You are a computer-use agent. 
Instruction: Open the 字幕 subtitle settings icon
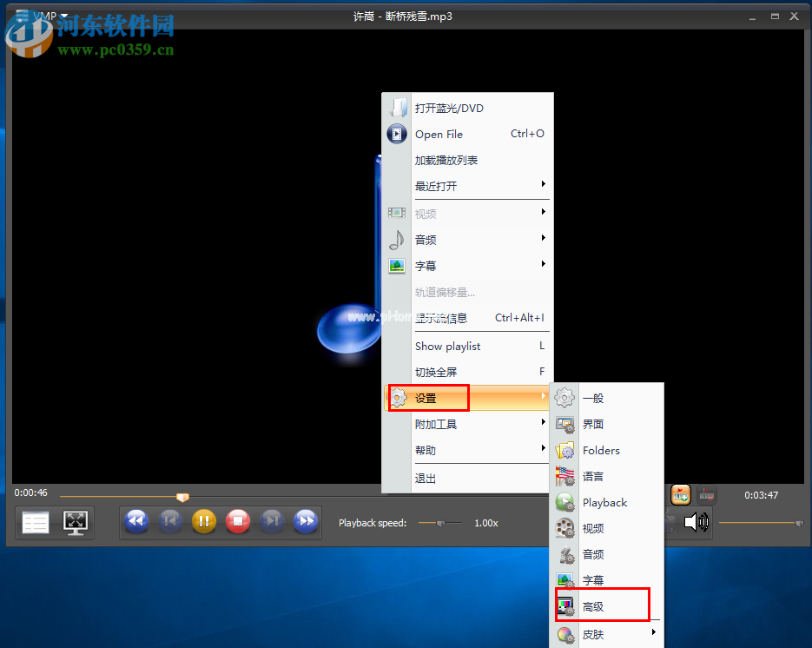click(x=564, y=579)
